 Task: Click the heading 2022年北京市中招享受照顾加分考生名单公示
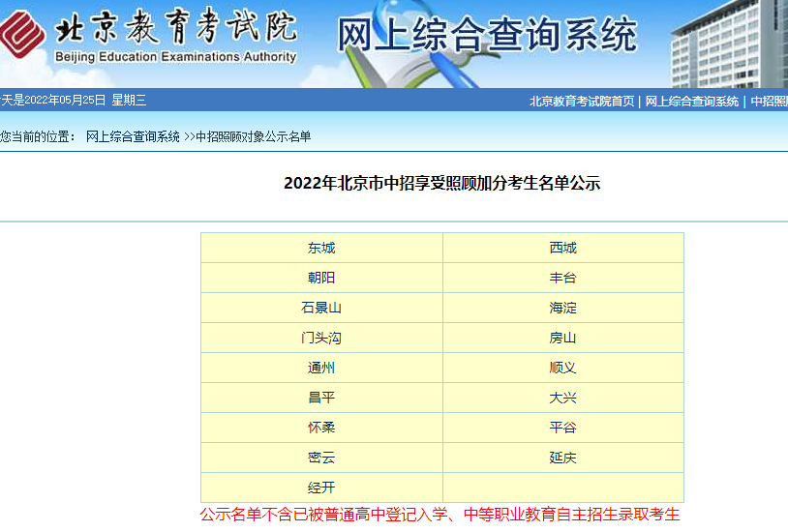pyautogui.click(x=442, y=184)
